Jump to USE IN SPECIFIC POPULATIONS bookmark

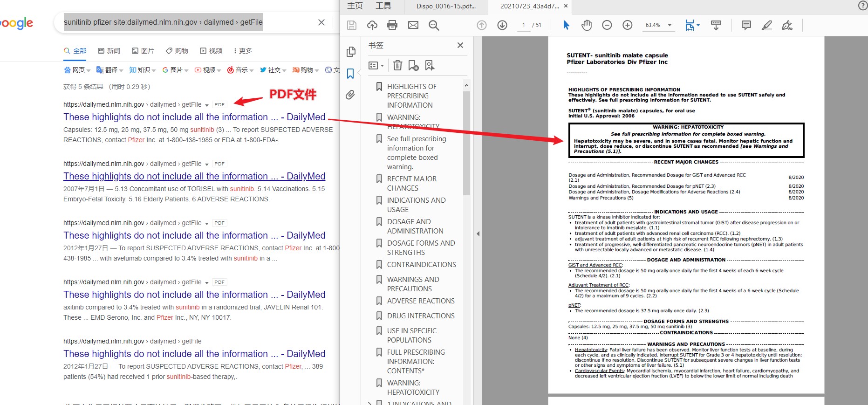pyautogui.click(x=411, y=336)
